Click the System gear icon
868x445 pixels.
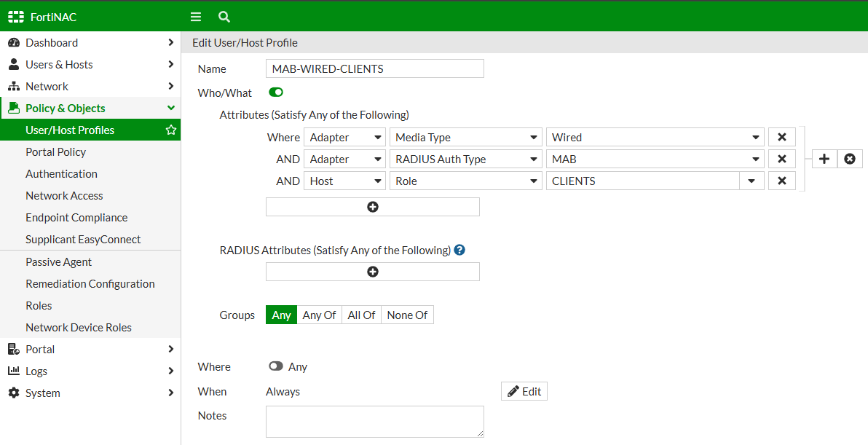pos(14,393)
